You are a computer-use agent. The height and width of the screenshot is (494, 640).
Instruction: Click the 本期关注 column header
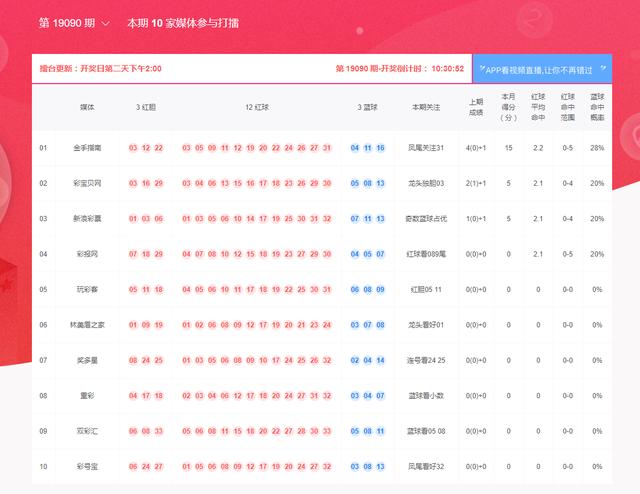click(x=426, y=107)
